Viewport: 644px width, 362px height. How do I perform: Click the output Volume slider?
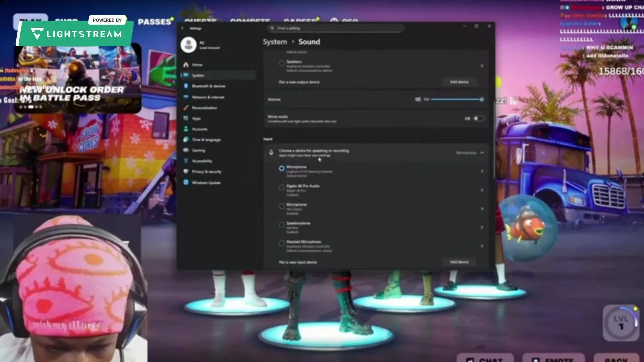[x=456, y=99]
